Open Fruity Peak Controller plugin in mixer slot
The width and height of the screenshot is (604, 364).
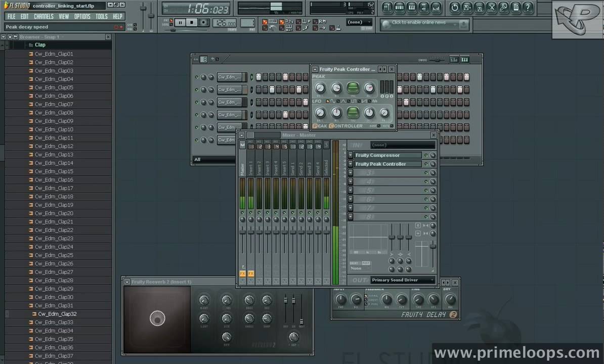tap(388, 164)
